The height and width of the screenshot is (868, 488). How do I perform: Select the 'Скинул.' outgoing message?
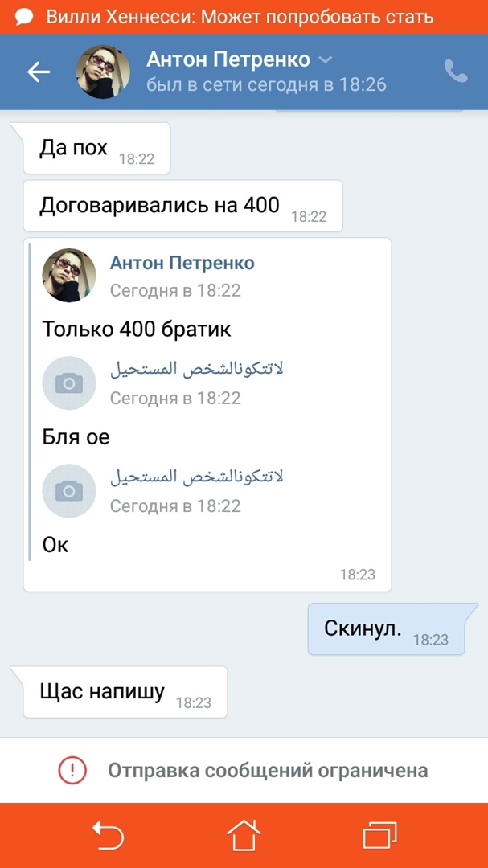pos(386,628)
